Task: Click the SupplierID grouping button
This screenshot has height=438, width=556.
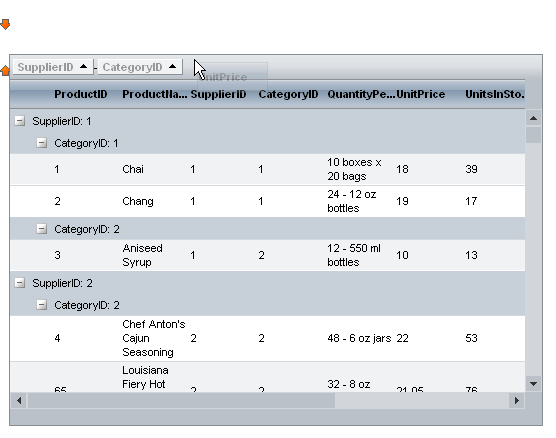Action: click(x=53, y=67)
